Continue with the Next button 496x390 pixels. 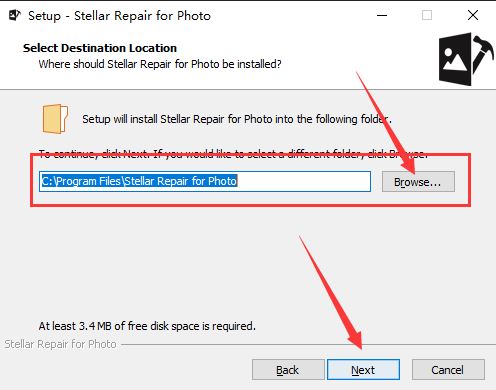pos(363,370)
